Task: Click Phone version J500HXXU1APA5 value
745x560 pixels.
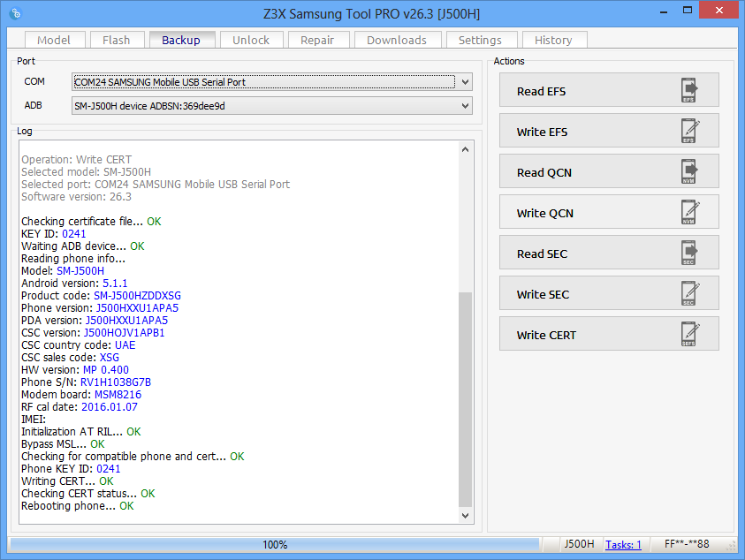Action: (137, 307)
